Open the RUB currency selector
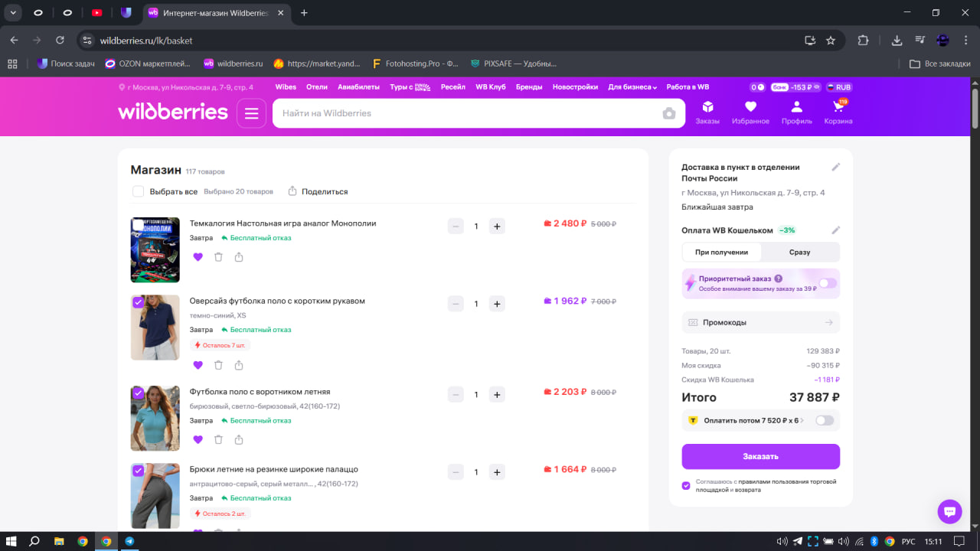 [x=838, y=87]
